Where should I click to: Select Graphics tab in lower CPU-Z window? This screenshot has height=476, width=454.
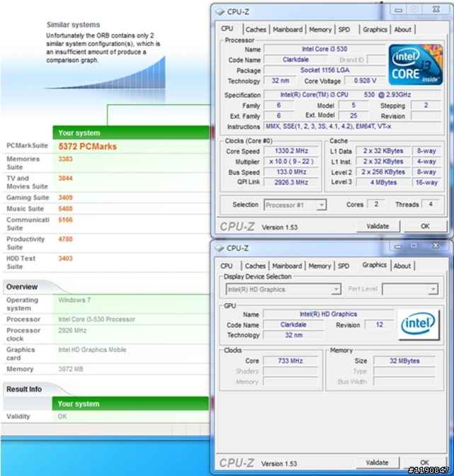374,265
